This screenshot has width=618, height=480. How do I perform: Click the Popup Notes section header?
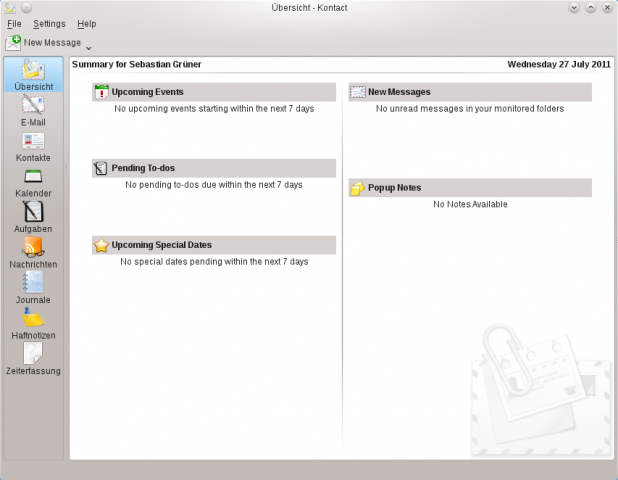pyautogui.click(x=394, y=188)
